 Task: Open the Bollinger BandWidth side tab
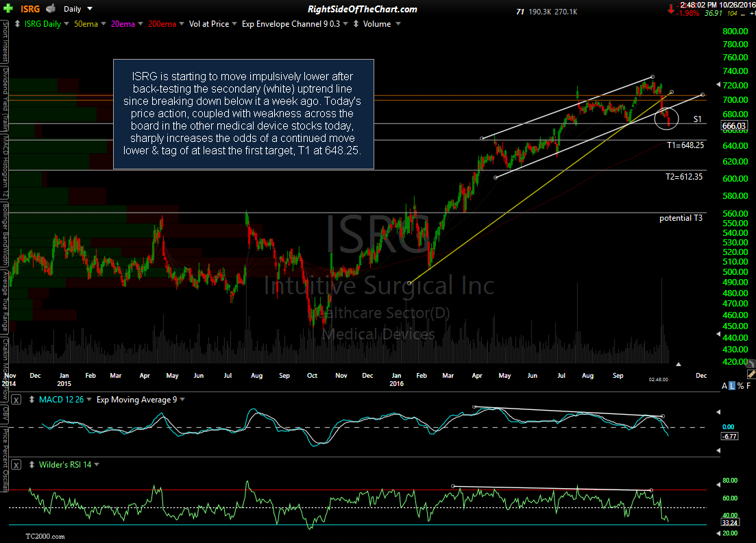(x=5, y=235)
